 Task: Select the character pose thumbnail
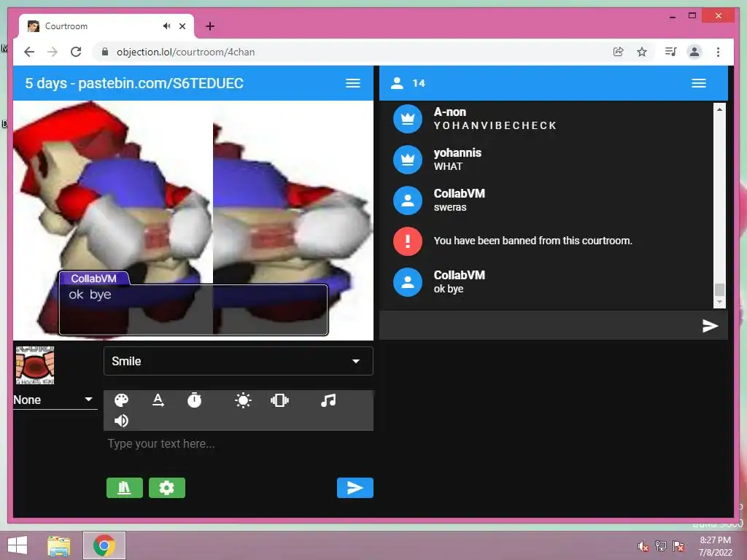click(35, 365)
